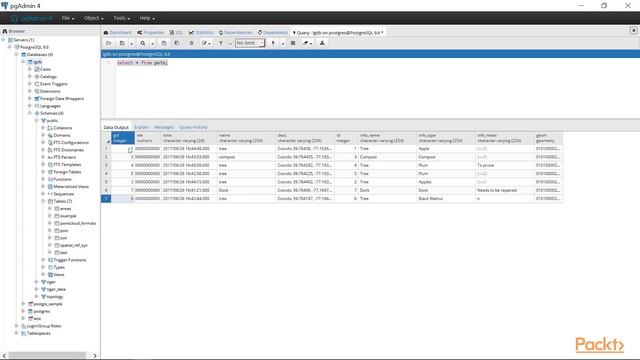Image resolution: width=640 pixels, height=360 pixels.
Task: Select the Data Output tab
Action: pyautogui.click(x=116, y=127)
